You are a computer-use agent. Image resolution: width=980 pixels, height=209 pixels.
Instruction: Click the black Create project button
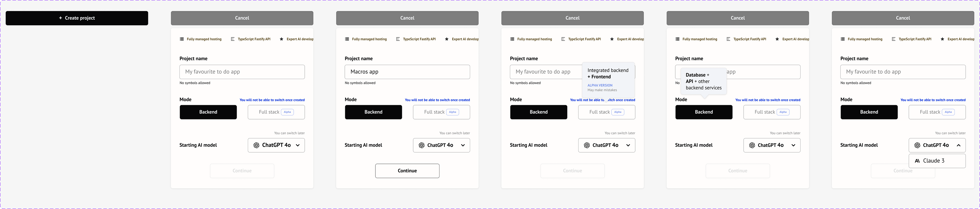pyautogui.click(x=77, y=18)
